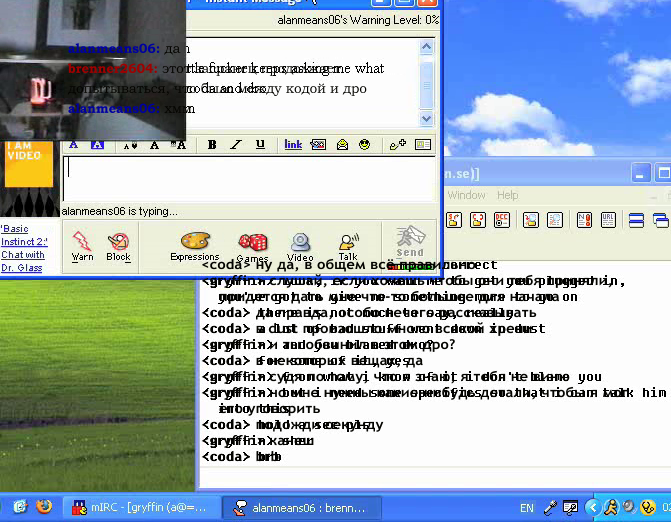Warn the buddy alanmeans06

pos(82,246)
